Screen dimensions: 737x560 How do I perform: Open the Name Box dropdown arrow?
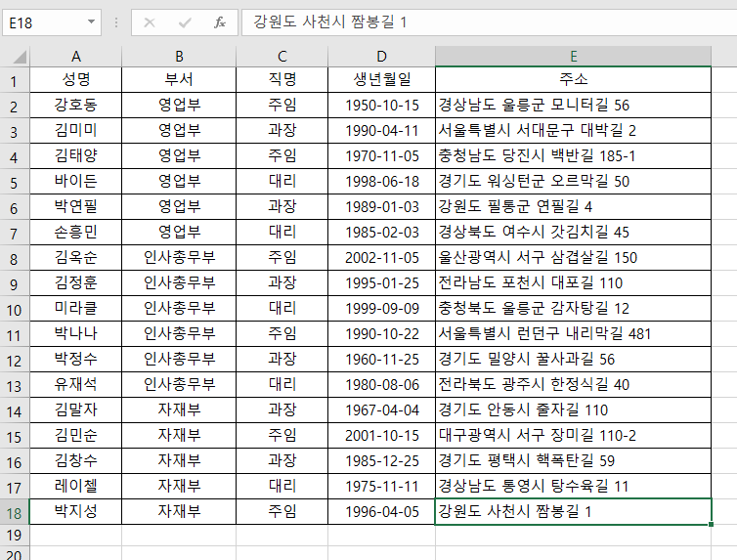tap(91, 22)
